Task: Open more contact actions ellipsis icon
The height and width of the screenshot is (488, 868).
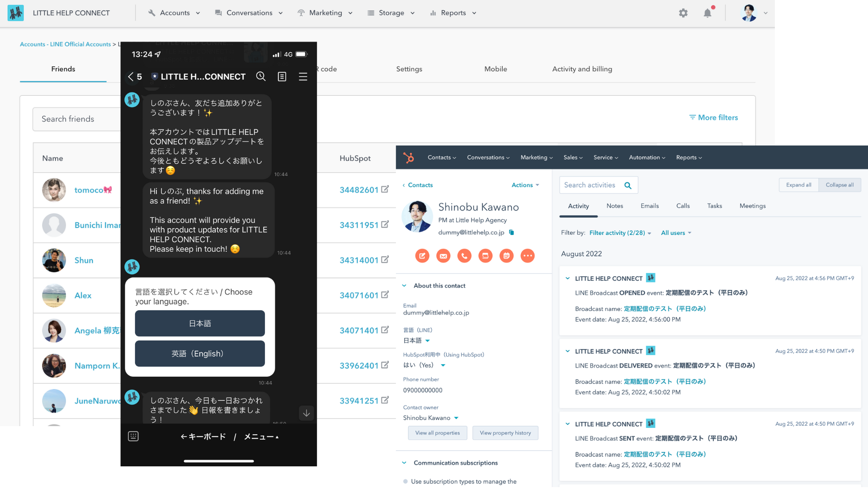Action: (x=528, y=256)
